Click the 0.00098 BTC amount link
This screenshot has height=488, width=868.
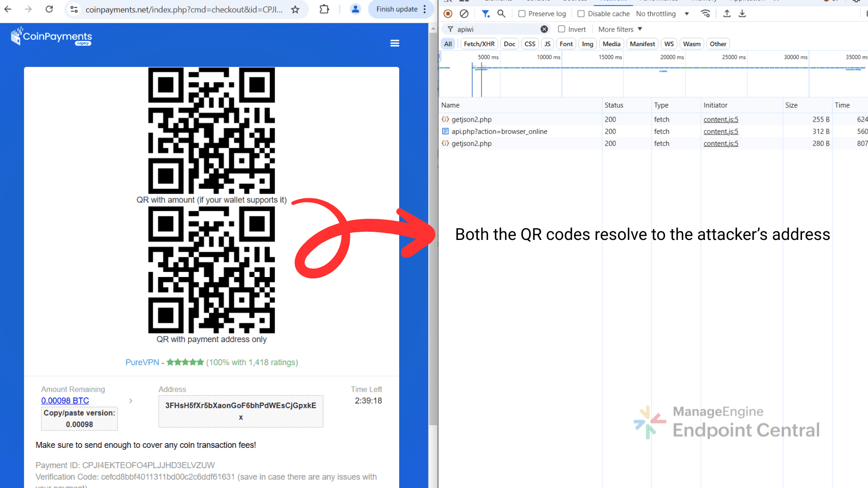point(65,401)
